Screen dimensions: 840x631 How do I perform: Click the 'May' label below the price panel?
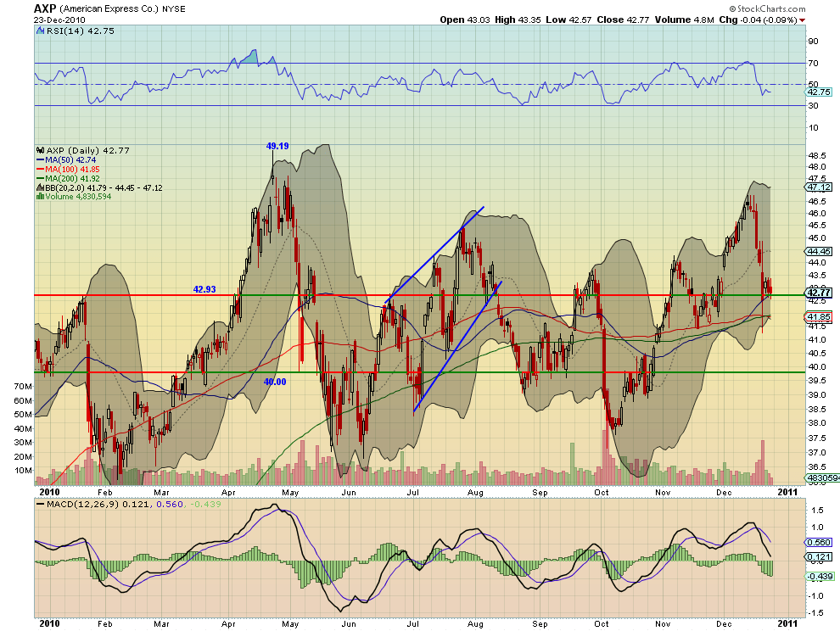(x=290, y=492)
